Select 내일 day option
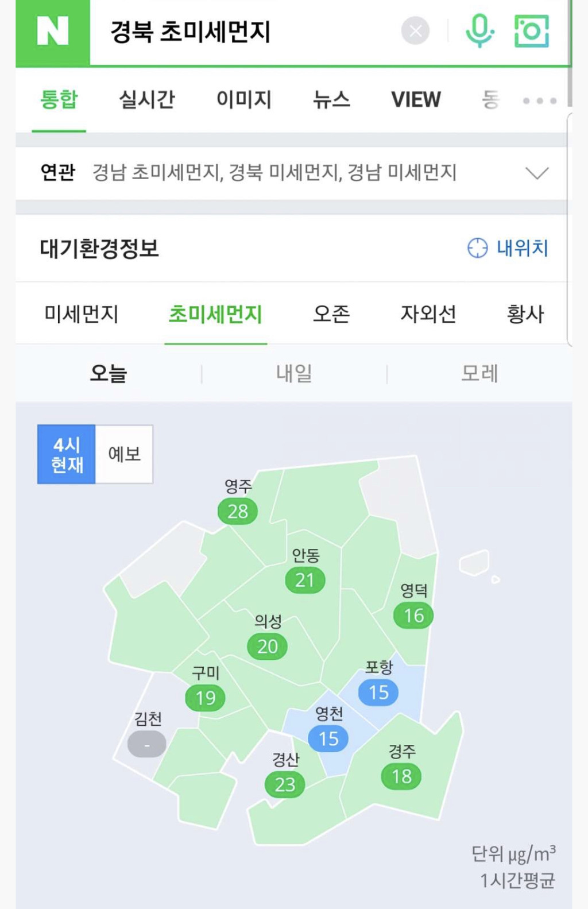 (x=294, y=373)
